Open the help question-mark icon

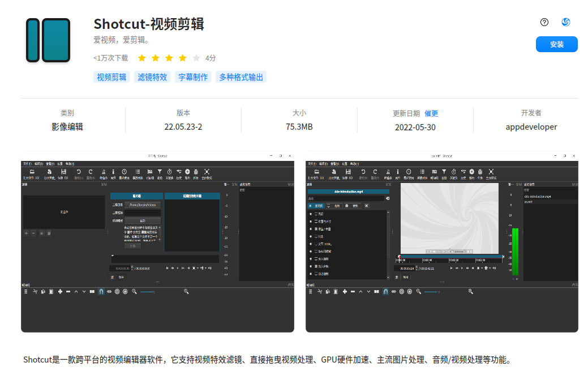point(544,22)
